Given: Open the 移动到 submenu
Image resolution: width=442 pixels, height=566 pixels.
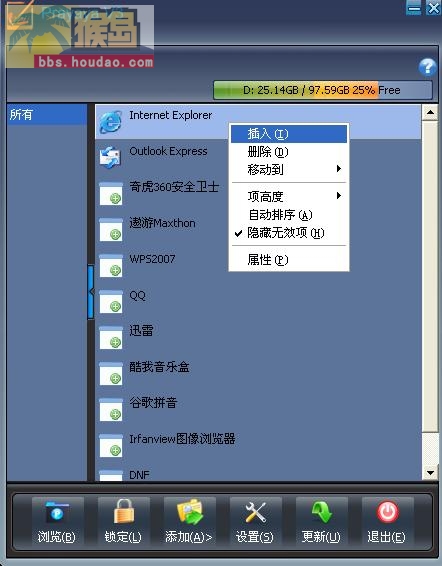Looking at the screenshot, I should (x=289, y=169).
